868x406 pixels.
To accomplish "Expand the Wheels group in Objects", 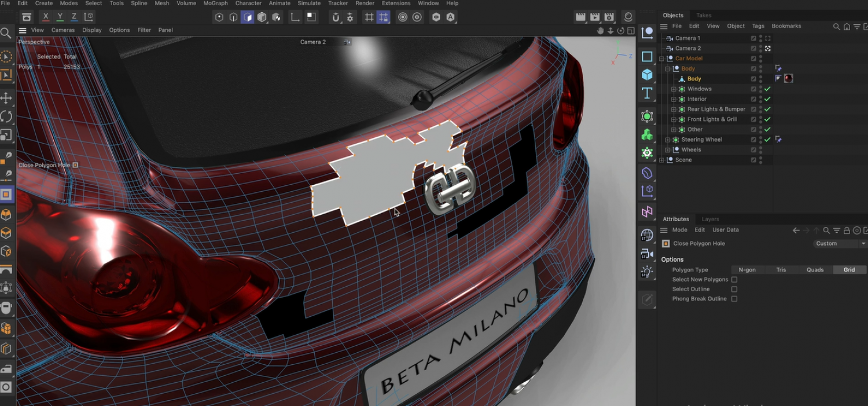I will tap(668, 150).
